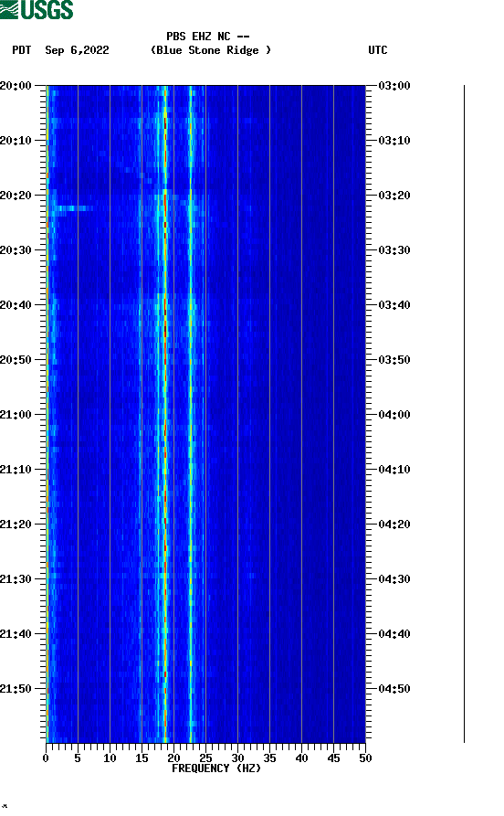Click the '21:00' PDT time label
The width and height of the screenshot is (504, 816).
point(16,415)
